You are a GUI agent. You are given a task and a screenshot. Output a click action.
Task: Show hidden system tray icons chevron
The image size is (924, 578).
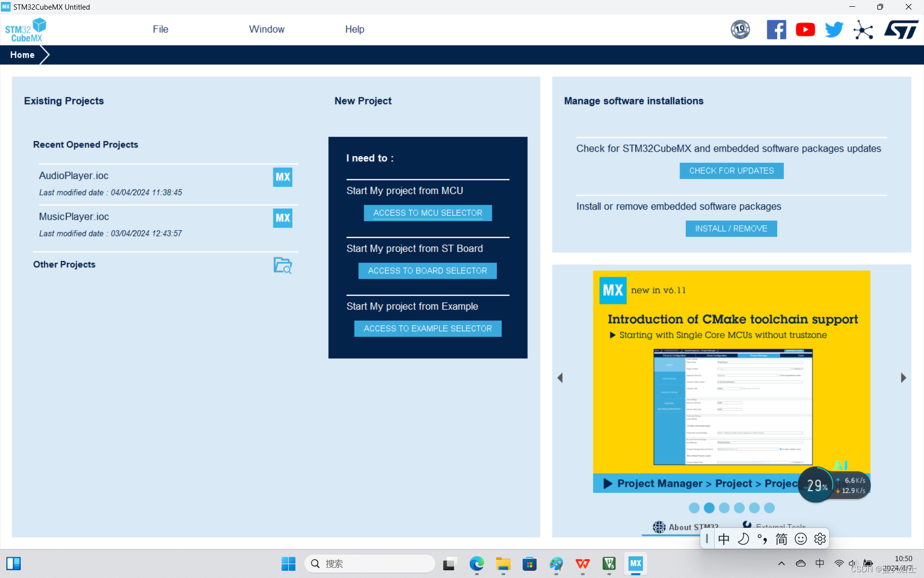(x=781, y=564)
